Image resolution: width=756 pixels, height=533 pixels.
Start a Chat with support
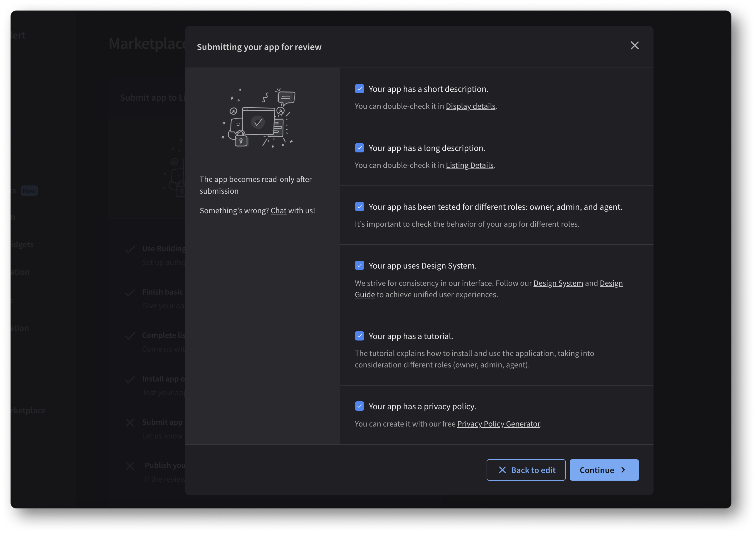click(278, 211)
